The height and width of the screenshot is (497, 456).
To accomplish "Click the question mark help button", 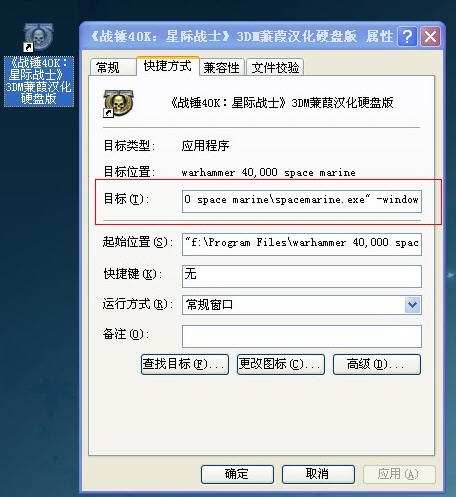I will pos(407,36).
